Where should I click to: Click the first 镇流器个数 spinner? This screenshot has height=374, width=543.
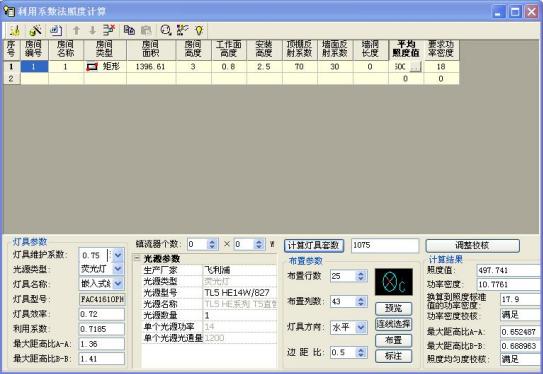coord(212,244)
